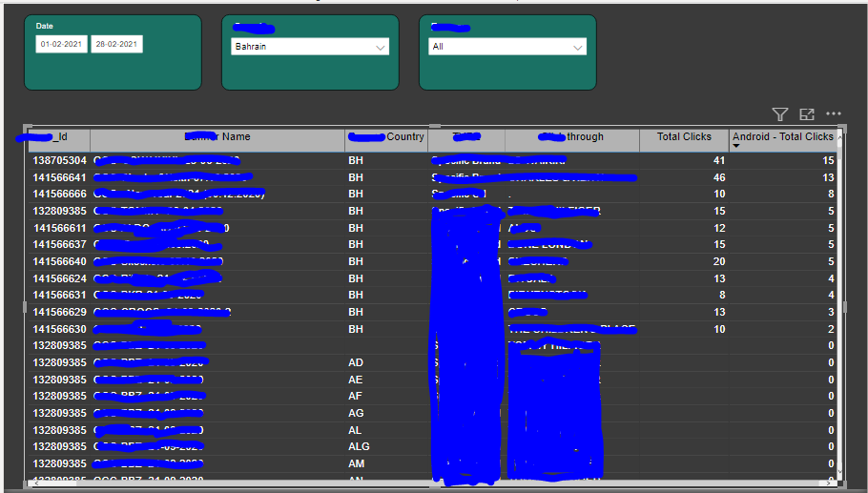Select the country cell ALG
Screen dimensions: 868x493
[359, 446]
